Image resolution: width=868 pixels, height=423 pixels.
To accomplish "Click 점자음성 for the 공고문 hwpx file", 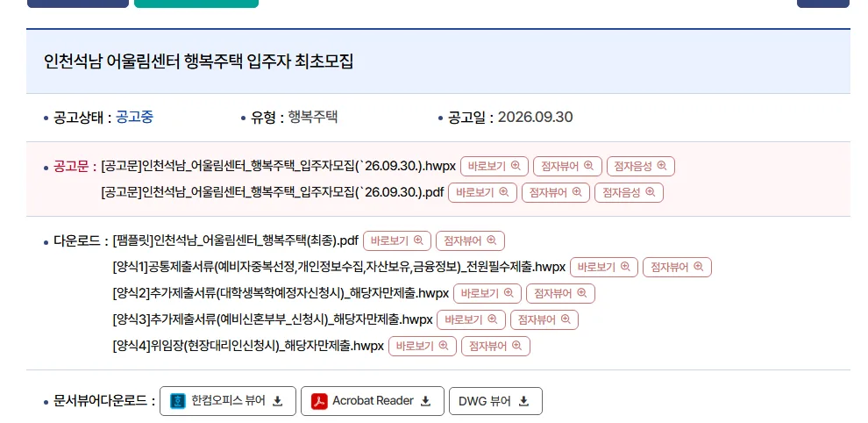I will coord(641,167).
